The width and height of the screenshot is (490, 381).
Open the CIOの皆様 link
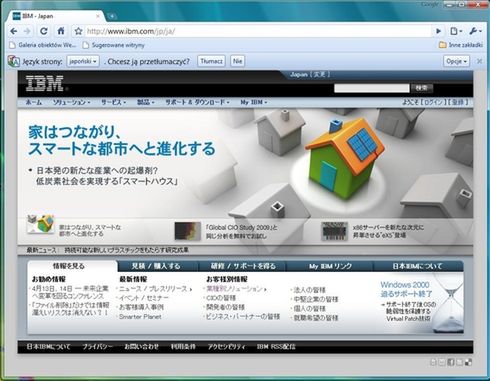tap(221, 298)
